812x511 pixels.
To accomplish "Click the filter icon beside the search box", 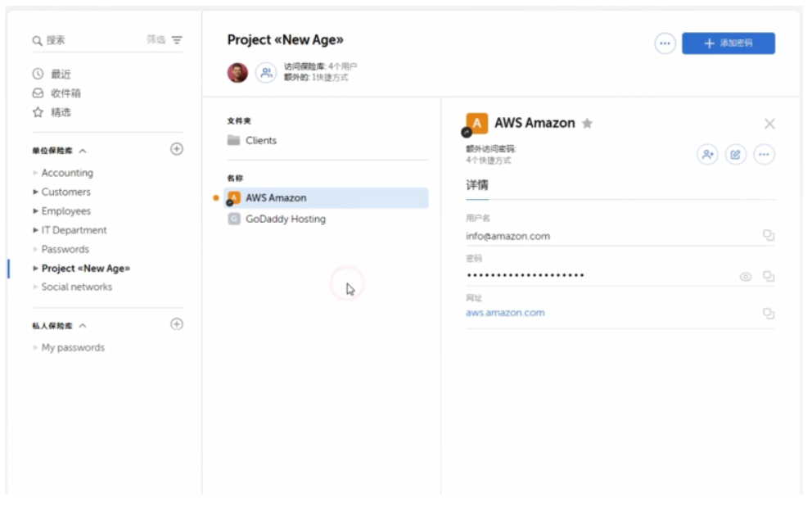I will [177, 40].
